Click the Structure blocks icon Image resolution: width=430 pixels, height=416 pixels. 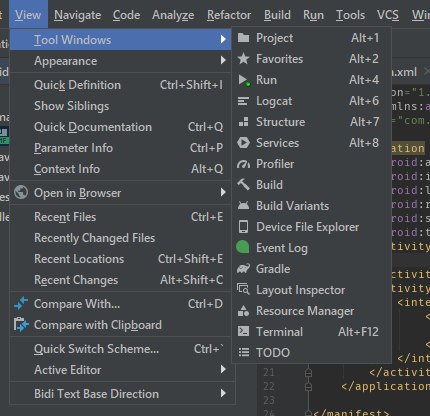click(243, 122)
